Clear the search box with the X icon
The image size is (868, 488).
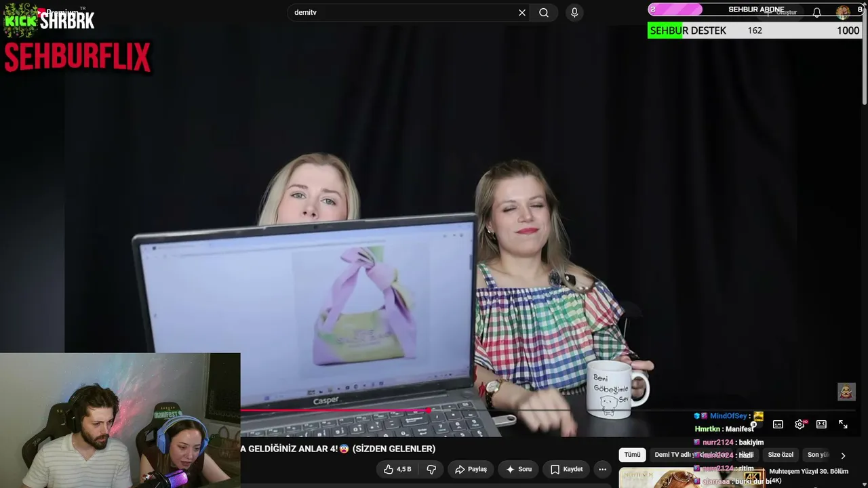pyautogui.click(x=522, y=13)
